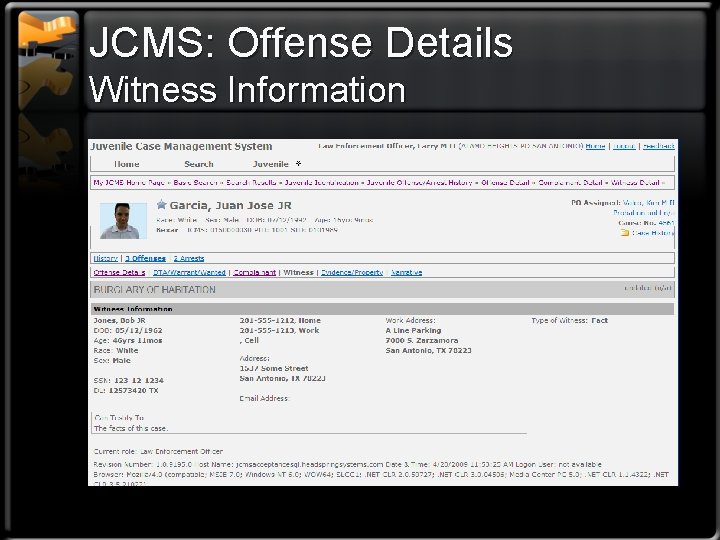Viewport: 720px width, 540px height.
Task: Open the Juvenile menu
Action: (270, 164)
